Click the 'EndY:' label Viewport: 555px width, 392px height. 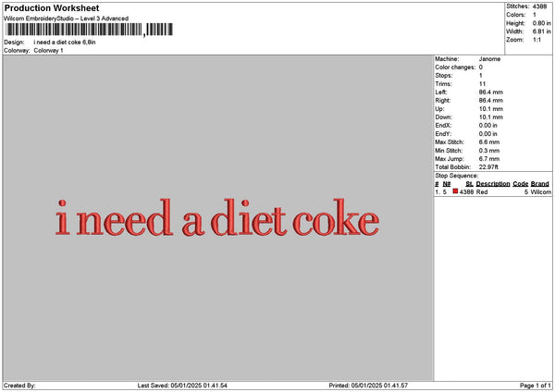tap(443, 134)
